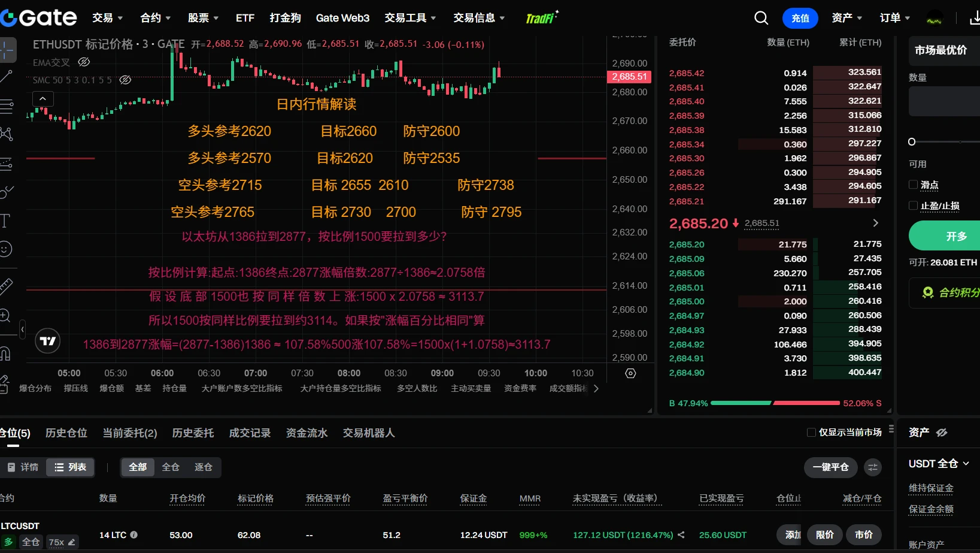The height and width of the screenshot is (553, 980).
Task: Expand the 交易工具 dropdown menu
Action: tap(411, 18)
